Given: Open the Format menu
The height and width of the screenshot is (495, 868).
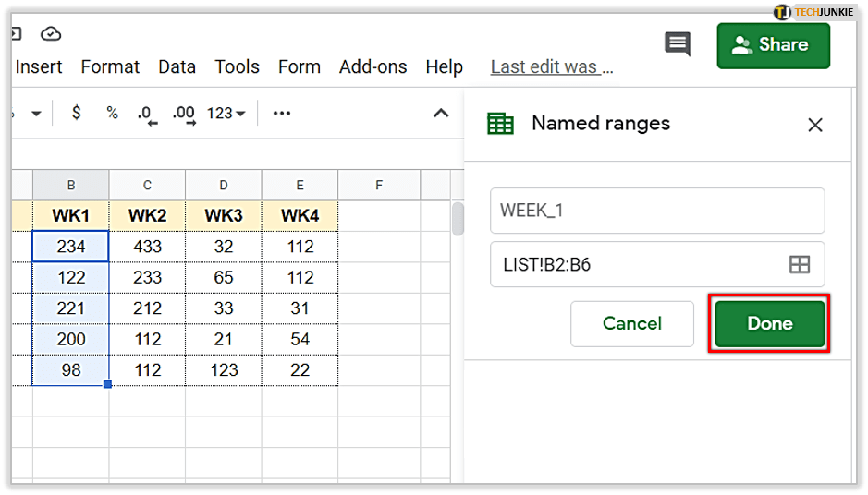Looking at the screenshot, I should click(x=110, y=66).
